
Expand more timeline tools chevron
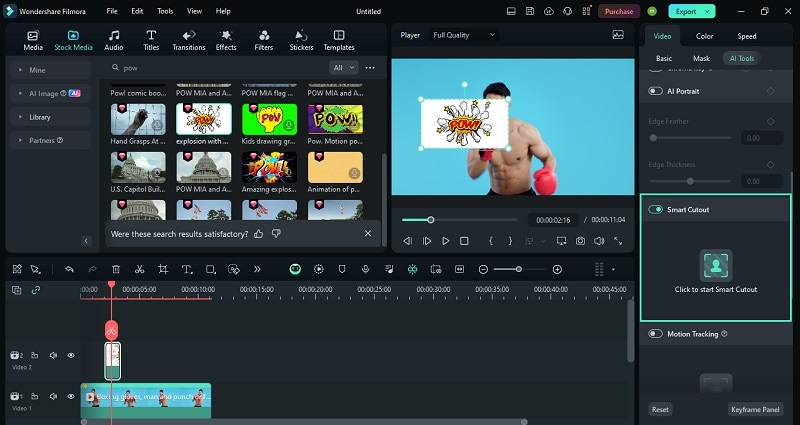(257, 269)
